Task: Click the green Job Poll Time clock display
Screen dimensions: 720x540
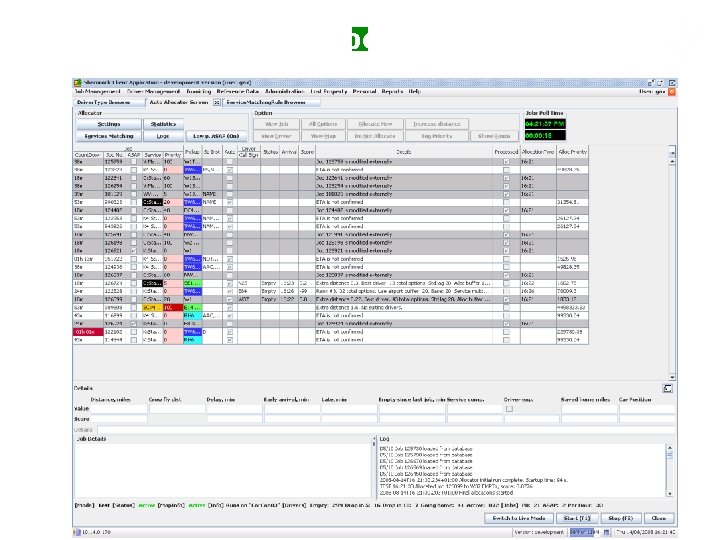Action: point(545,124)
